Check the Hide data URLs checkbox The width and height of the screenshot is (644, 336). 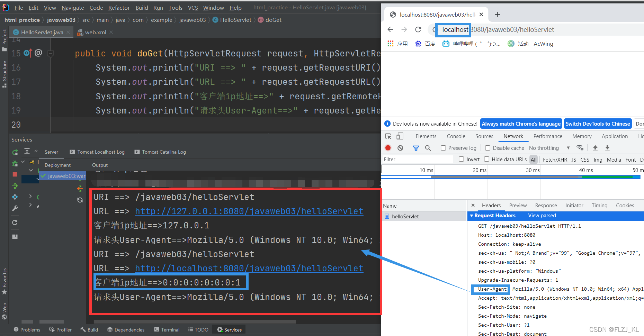(486, 159)
